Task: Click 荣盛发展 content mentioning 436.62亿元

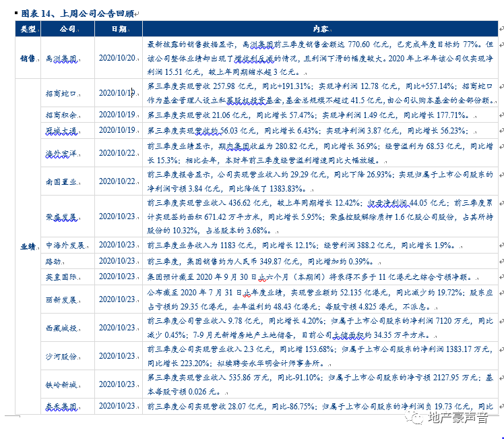Action: click(x=320, y=216)
